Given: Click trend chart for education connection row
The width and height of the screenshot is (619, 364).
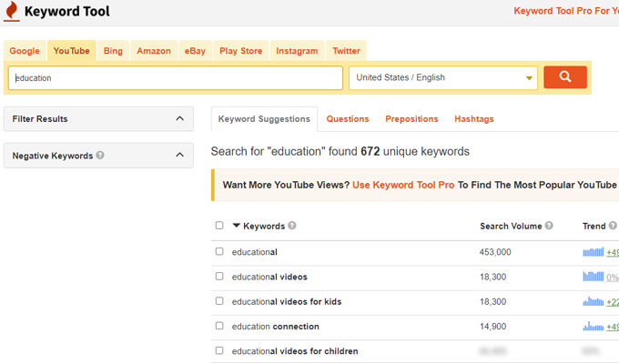Looking at the screenshot, I should pyautogui.click(x=593, y=327).
